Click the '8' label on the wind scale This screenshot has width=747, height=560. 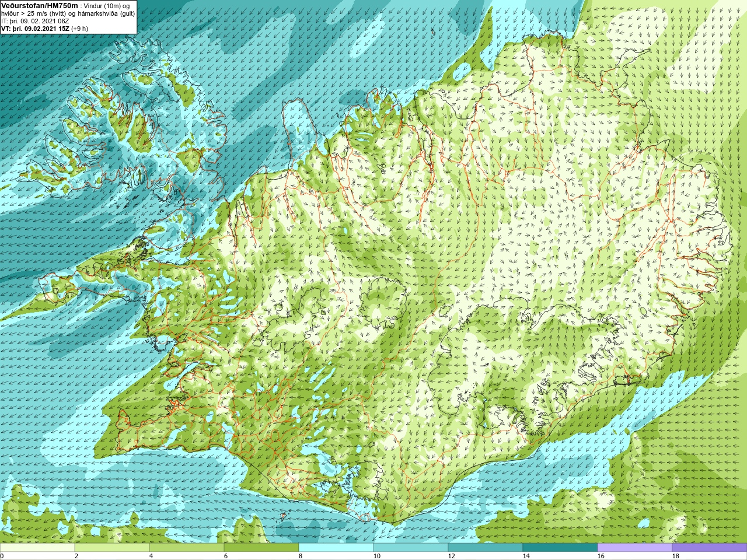pos(301,556)
